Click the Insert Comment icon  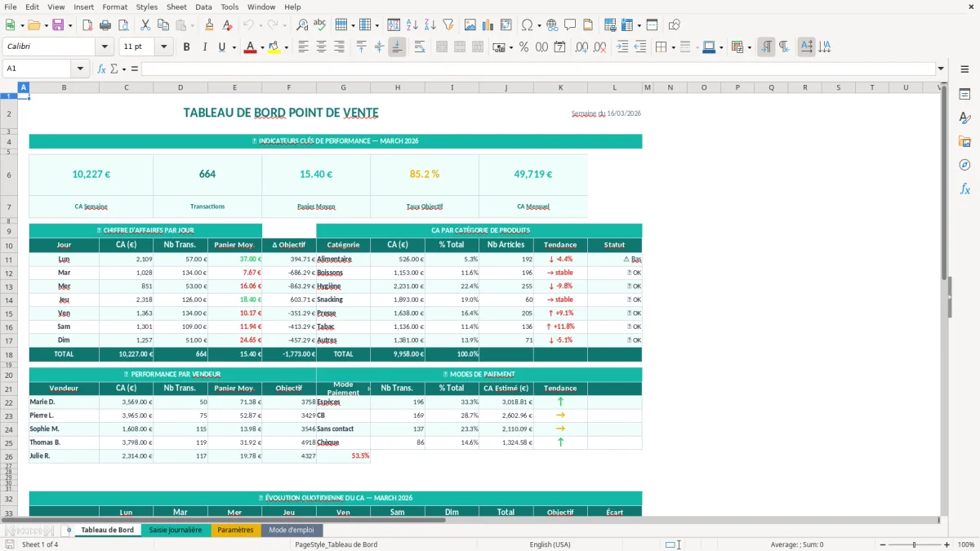click(x=570, y=25)
